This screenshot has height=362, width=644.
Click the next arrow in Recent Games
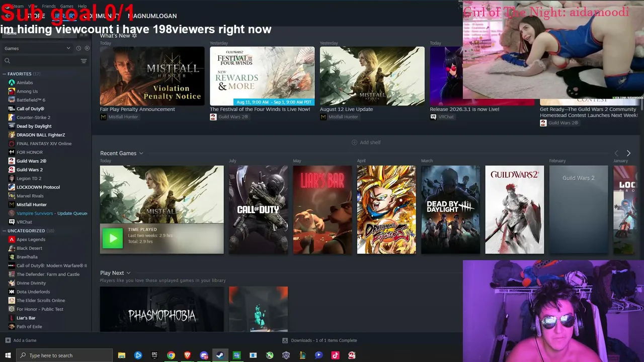[628, 153]
